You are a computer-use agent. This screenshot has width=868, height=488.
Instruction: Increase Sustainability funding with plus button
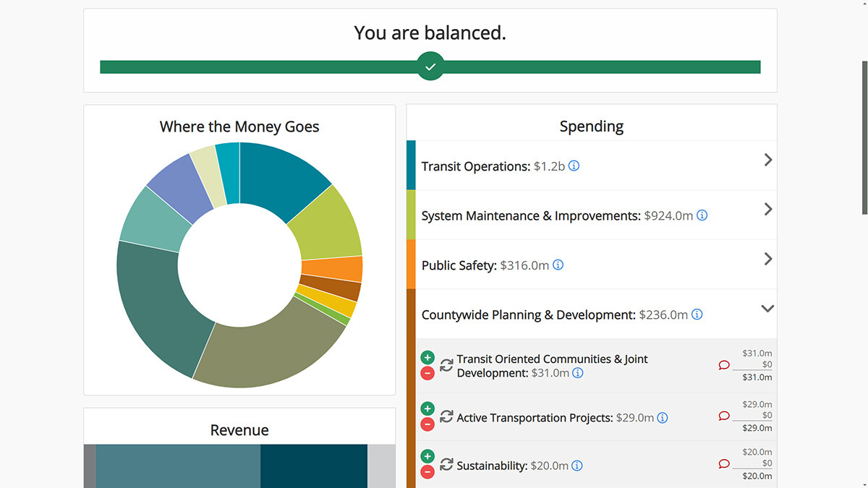[427, 456]
